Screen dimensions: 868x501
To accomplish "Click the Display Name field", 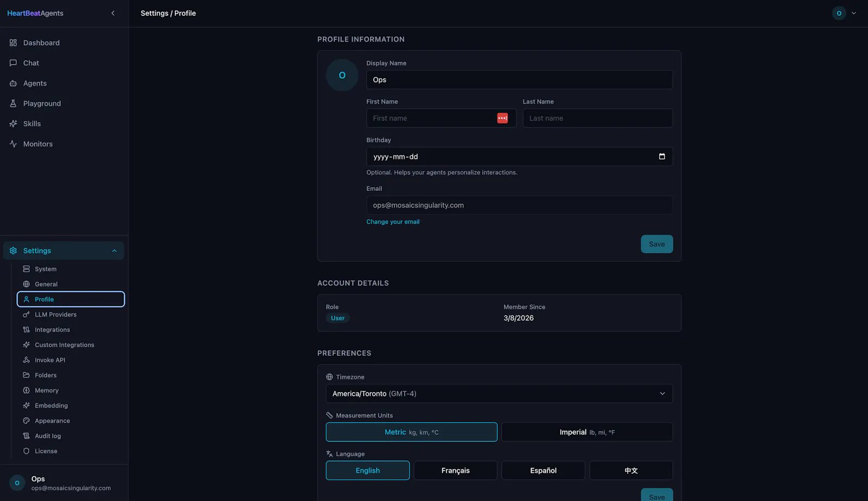I will pyautogui.click(x=520, y=80).
